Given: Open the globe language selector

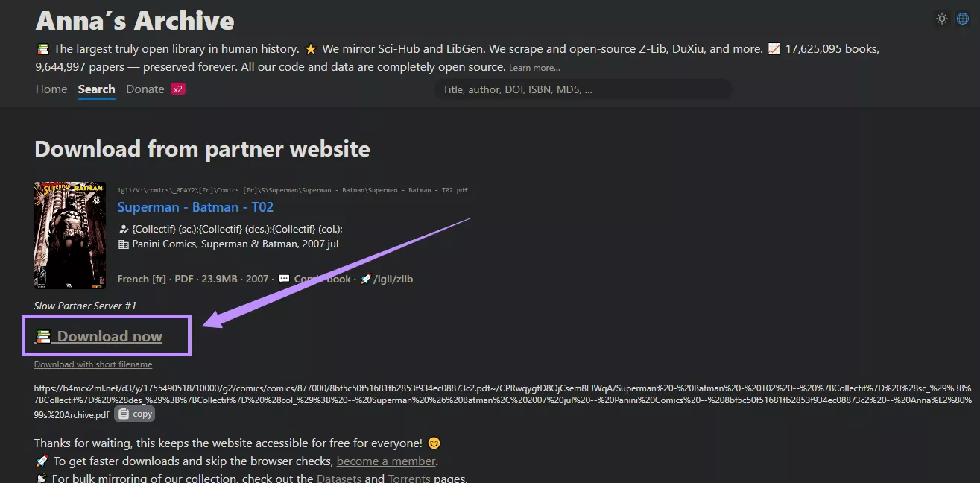Looking at the screenshot, I should point(962,19).
